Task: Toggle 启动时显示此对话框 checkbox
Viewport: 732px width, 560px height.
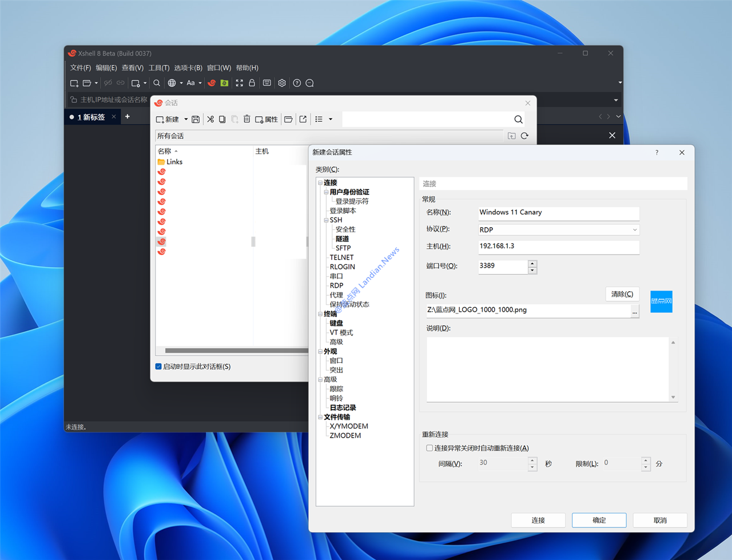Action: click(158, 367)
